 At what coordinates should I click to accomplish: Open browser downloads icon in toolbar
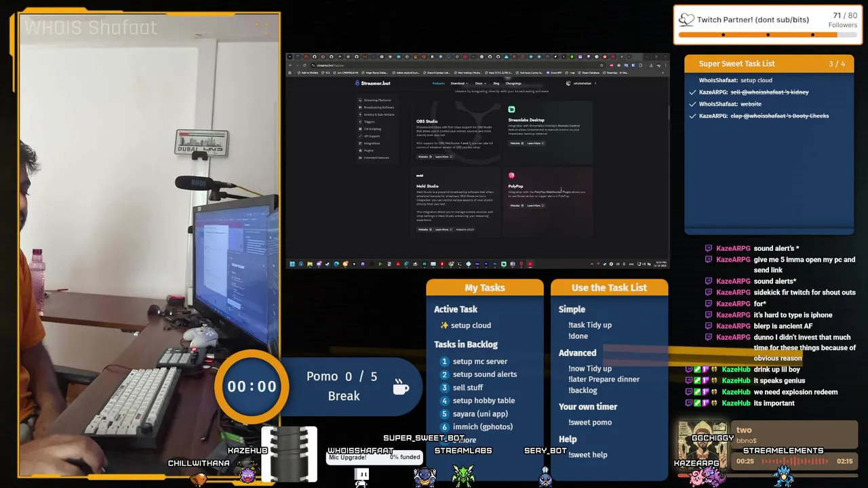(x=651, y=65)
